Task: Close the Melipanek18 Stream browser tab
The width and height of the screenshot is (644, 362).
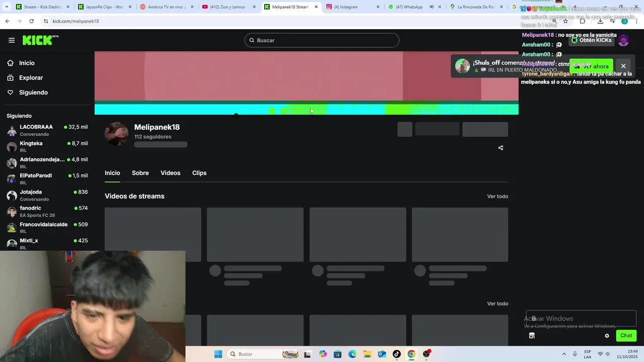Action: click(x=316, y=7)
